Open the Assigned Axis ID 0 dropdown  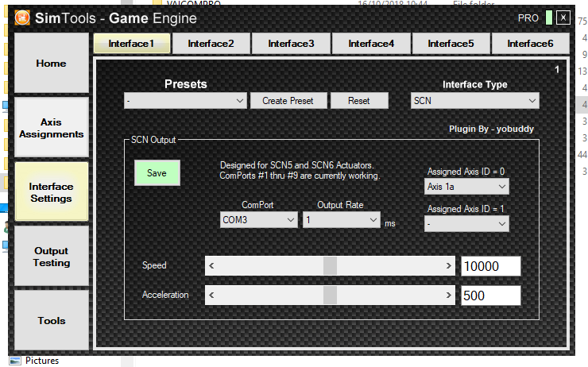tap(466, 187)
